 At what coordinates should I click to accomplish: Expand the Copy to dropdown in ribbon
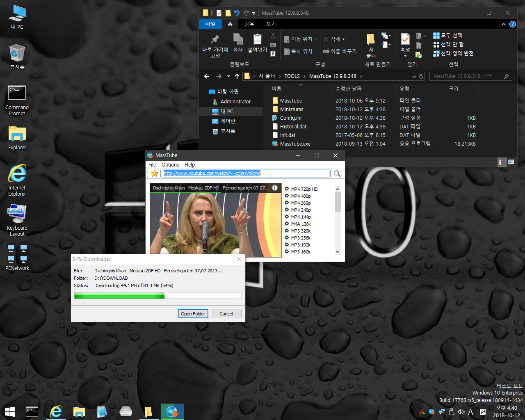click(315, 52)
